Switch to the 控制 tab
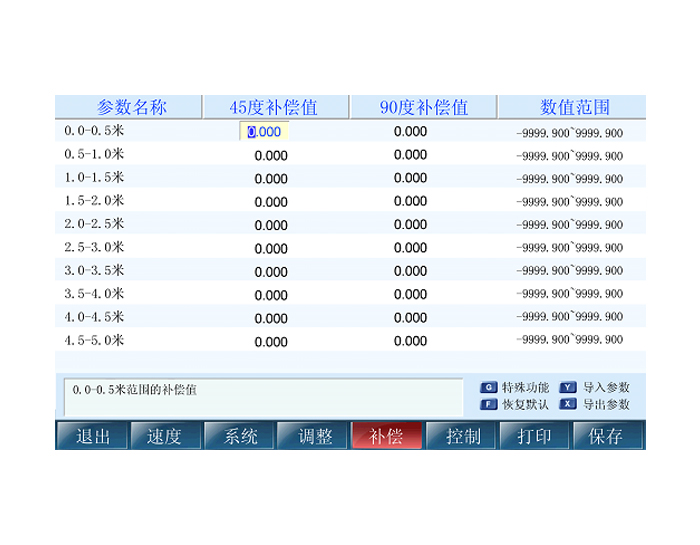 coord(460,436)
